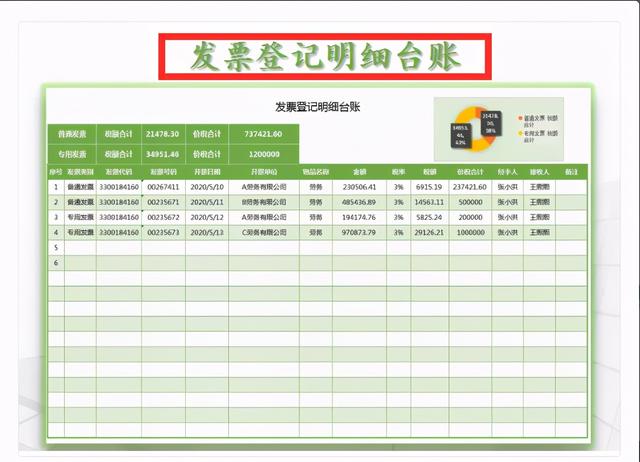640x462 pixels.
Task: Select the tax amount 29126.21 cell
Action: [429, 233]
